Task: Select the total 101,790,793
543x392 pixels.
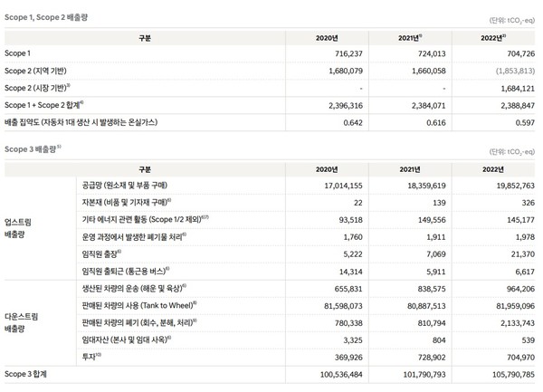Action: (x=424, y=375)
